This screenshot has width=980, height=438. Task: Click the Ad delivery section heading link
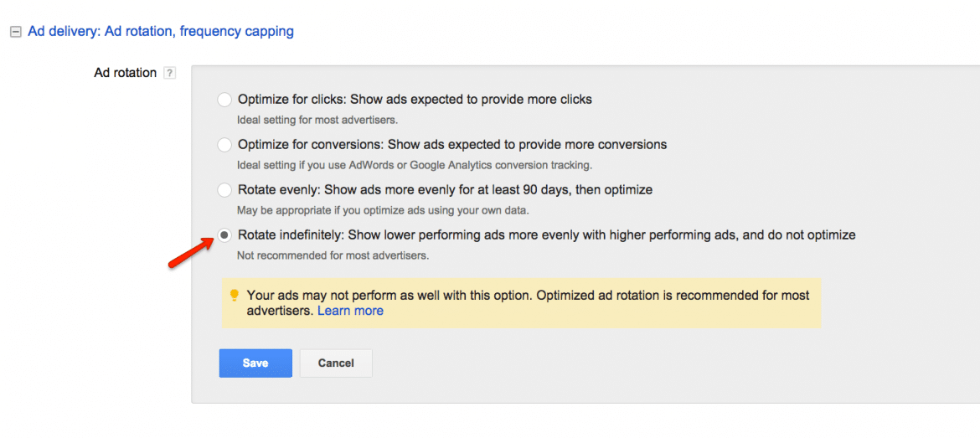[161, 32]
